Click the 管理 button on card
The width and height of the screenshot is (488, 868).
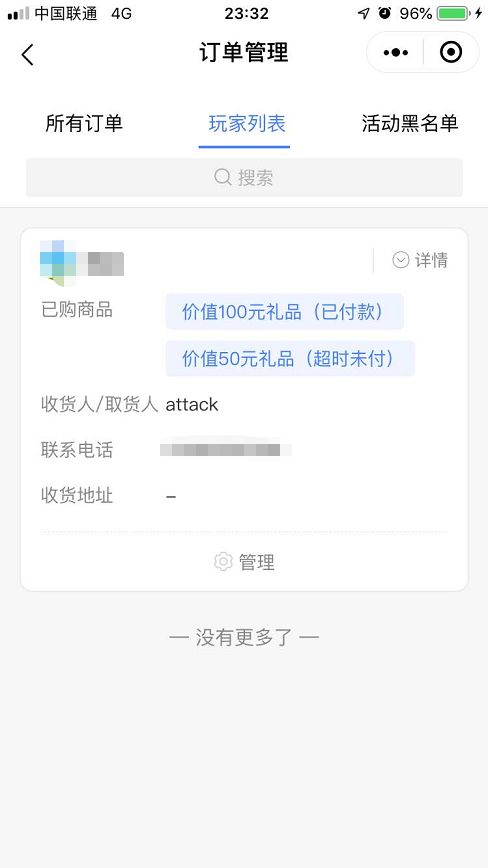tap(244, 562)
